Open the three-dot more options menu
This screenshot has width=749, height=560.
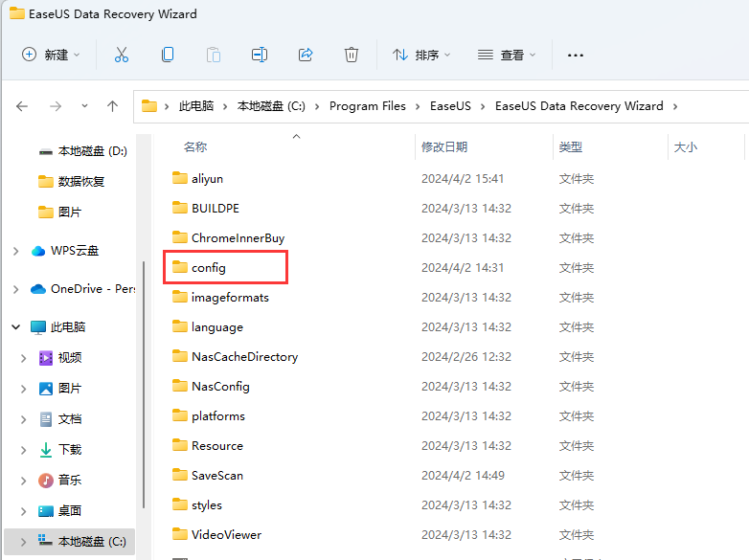575,56
